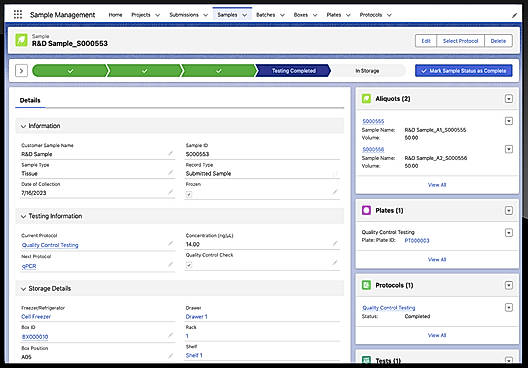This screenshot has height=368, width=528.
Task: Click the Delete button
Action: click(x=498, y=41)
